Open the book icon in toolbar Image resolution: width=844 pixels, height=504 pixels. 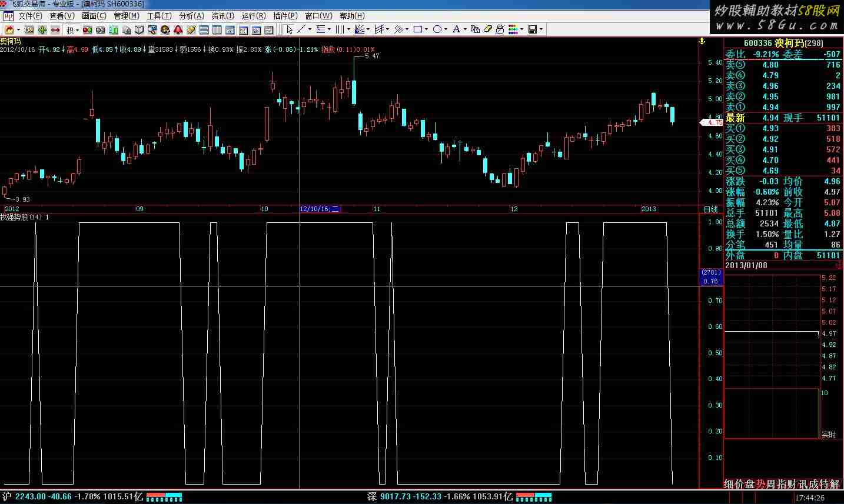tap(139, 29)
